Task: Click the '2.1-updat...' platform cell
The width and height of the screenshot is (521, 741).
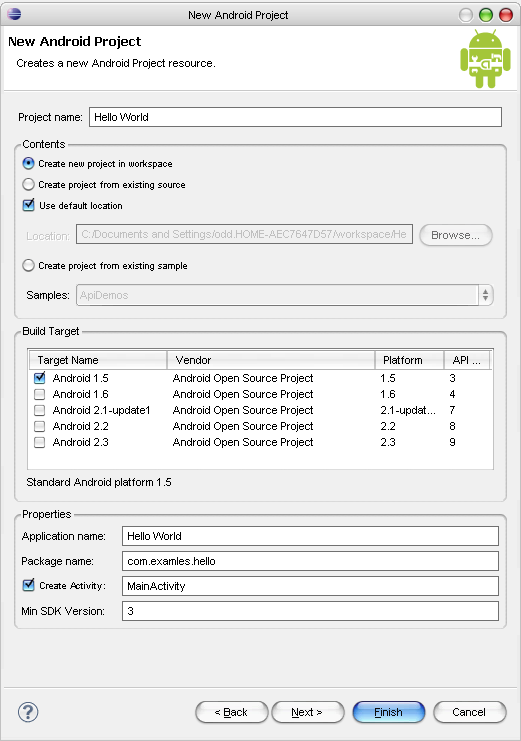Action: coord(408,410)
